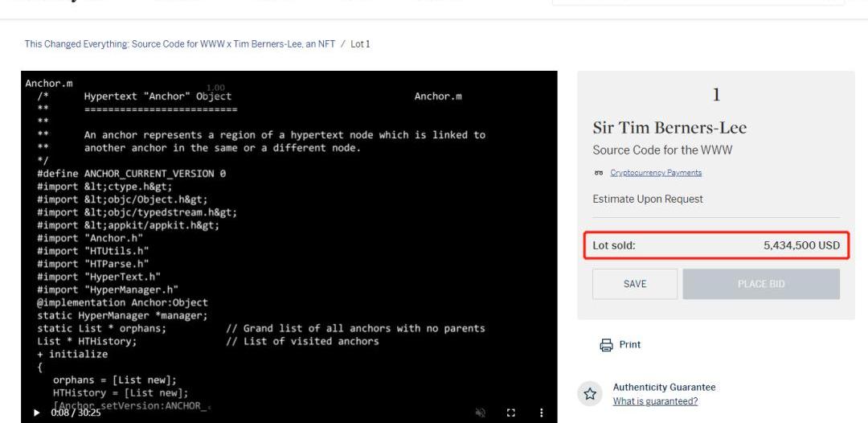The height and width of the screenshot is (423, 868).
Task: Open the video more options menu
Action: 541,413
